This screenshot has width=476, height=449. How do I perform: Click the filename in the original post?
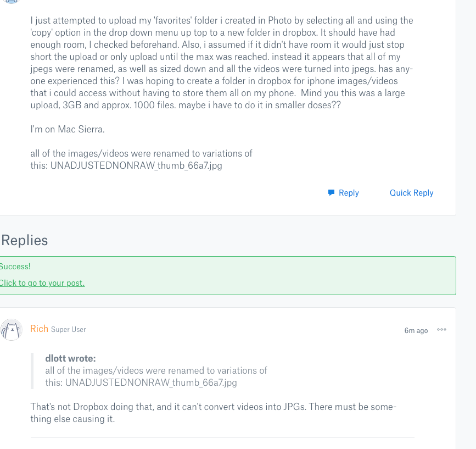[x=136, y=165]
